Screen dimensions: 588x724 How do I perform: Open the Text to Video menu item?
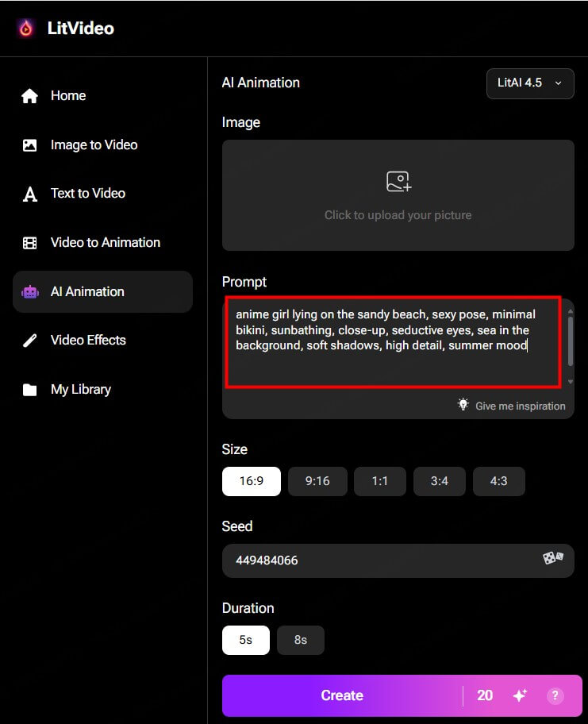coord(87,194)
